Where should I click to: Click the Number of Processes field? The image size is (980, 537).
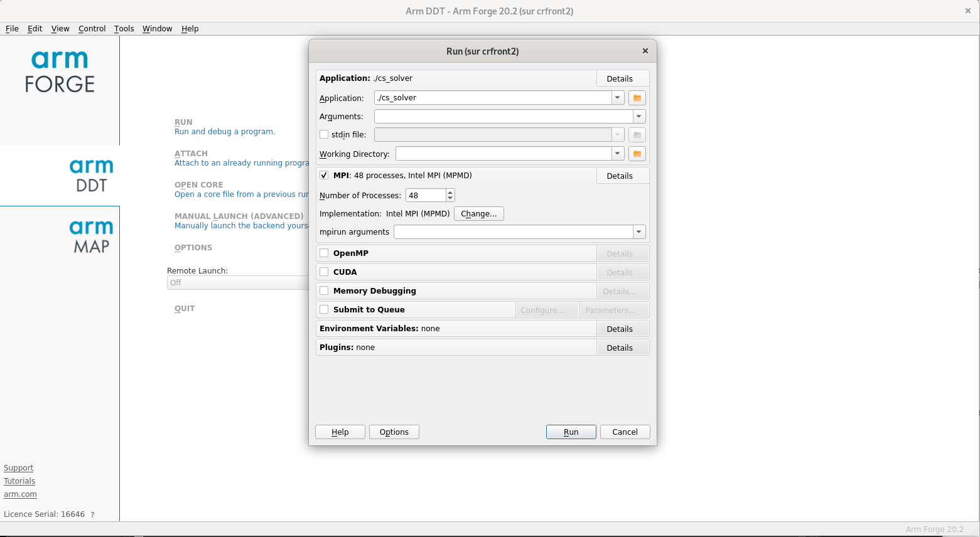(426, 196)
